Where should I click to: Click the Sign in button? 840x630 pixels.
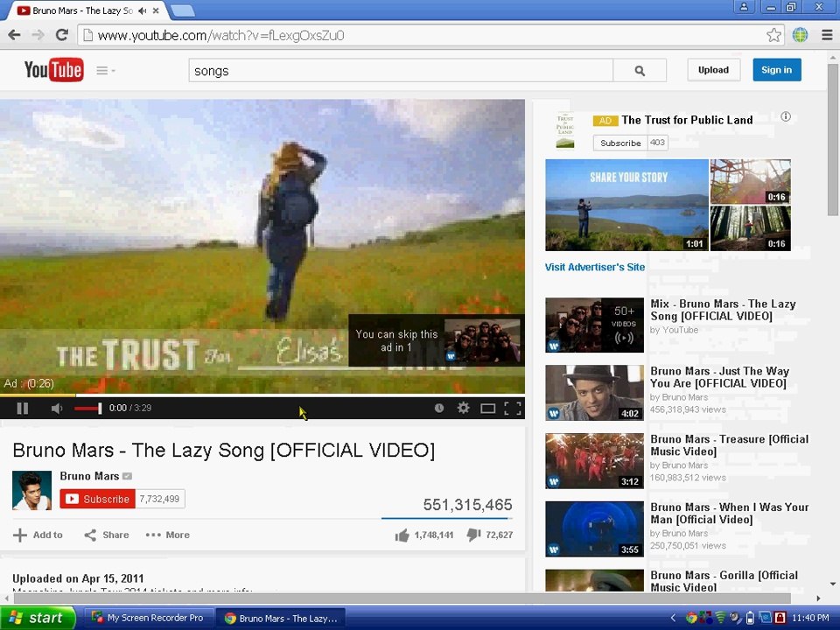(776, 70)
